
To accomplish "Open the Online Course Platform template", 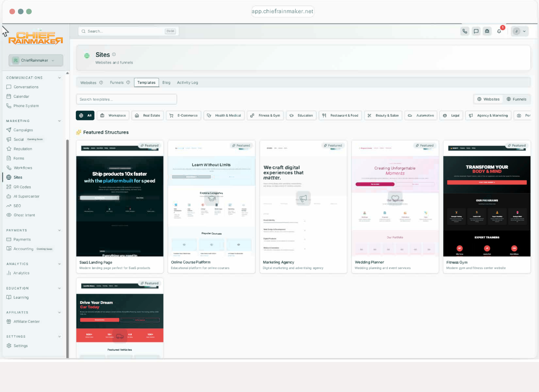I will tap(211, 207).
